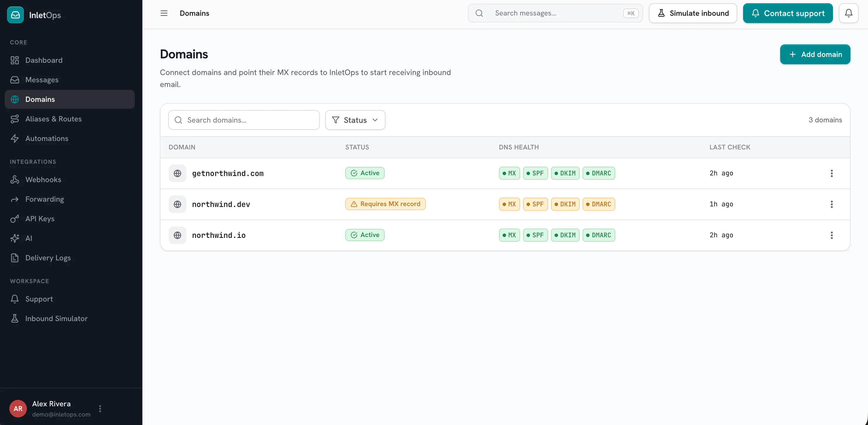This screenshot has width=868, height=425.
Task: Open row actions menu for northwind.dev
Action: (832, 204)
